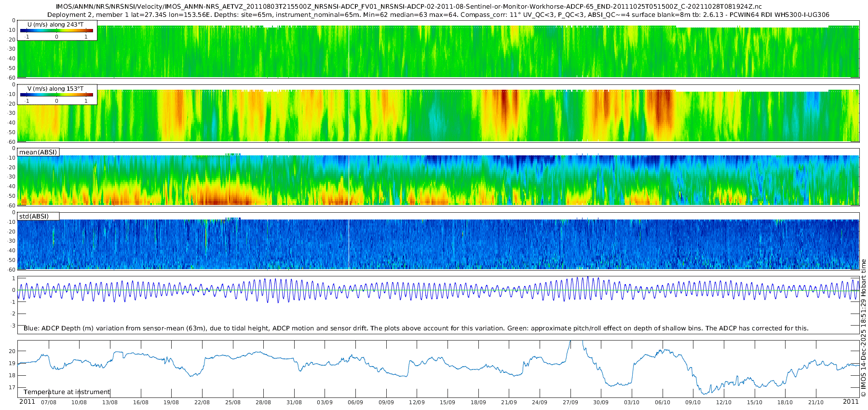Click the 2011 year label at bottom right
Screen dimensions: 868x410
coord(851,402)
